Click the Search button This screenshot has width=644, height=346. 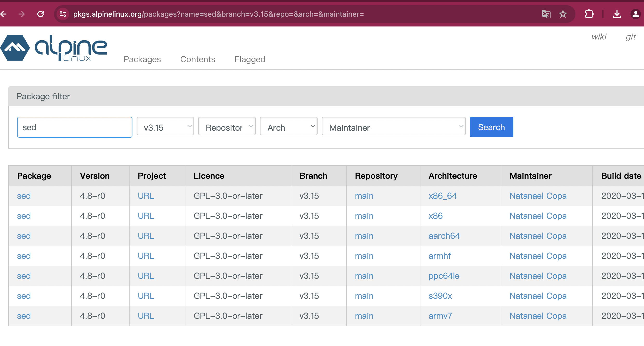click(x=491, y=127)
